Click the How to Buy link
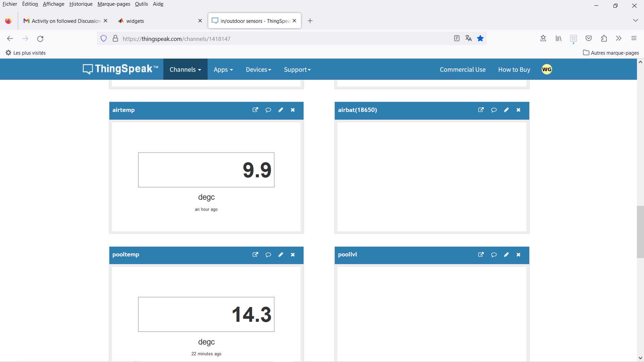Viewport: 644px width, 362px height. coord(514,69)
